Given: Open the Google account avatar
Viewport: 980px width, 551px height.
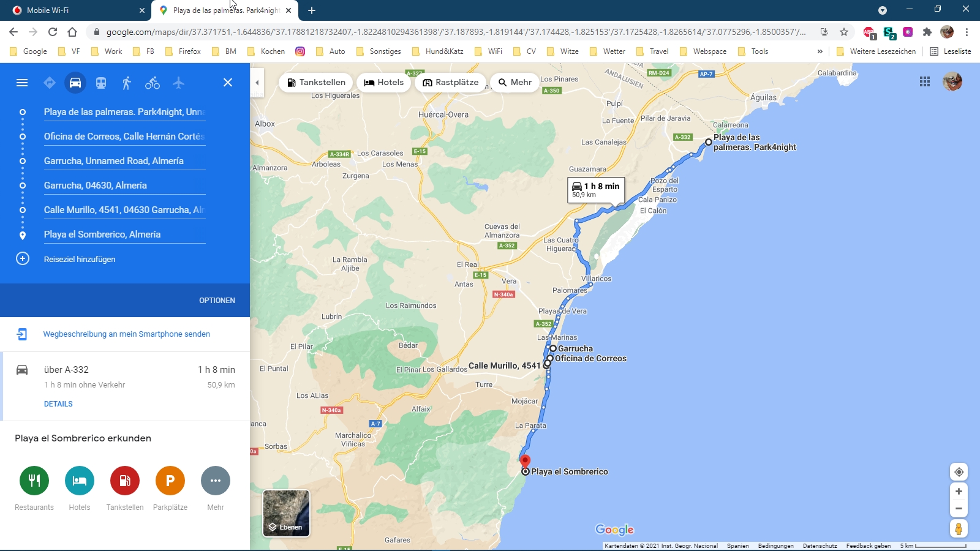Looking at the screenshot, I should pyautogui.click(x=952, y=81).
